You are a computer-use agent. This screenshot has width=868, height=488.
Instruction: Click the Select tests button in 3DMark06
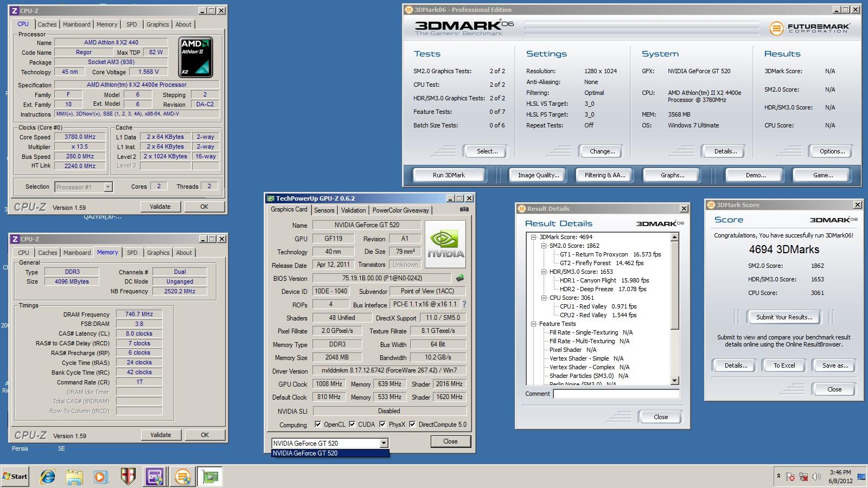[487, 151]
